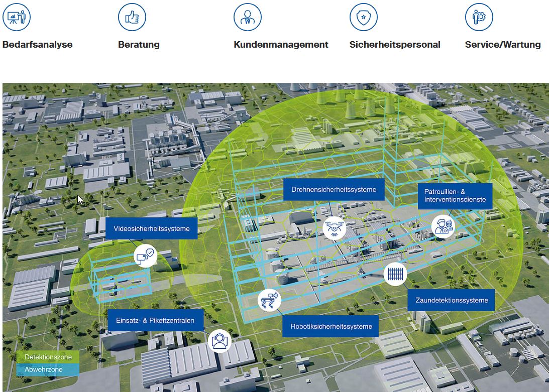Screen dimensions: 549x392
Task: Click the Bedarfsanalyse presentation icon
Action: (17, 17)
